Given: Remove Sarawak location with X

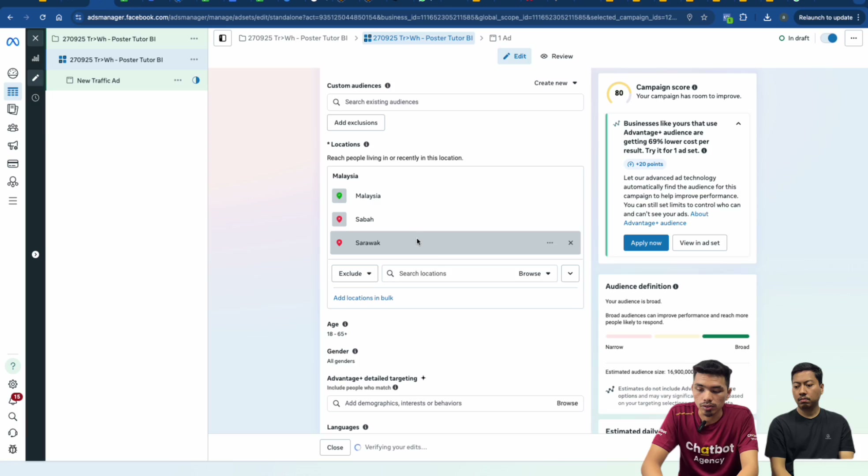Looking at the screenshot, I should pyautogui.click(x=571, y=243).
